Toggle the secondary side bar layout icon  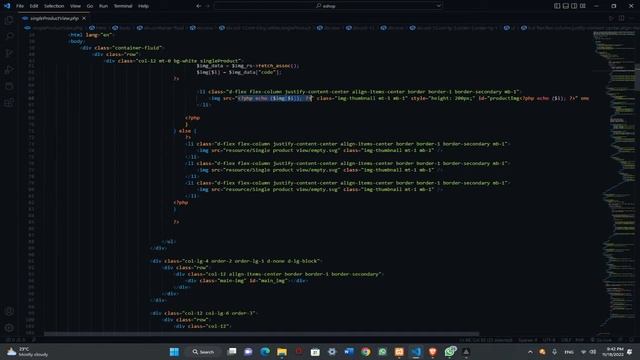tap(574, 6)
